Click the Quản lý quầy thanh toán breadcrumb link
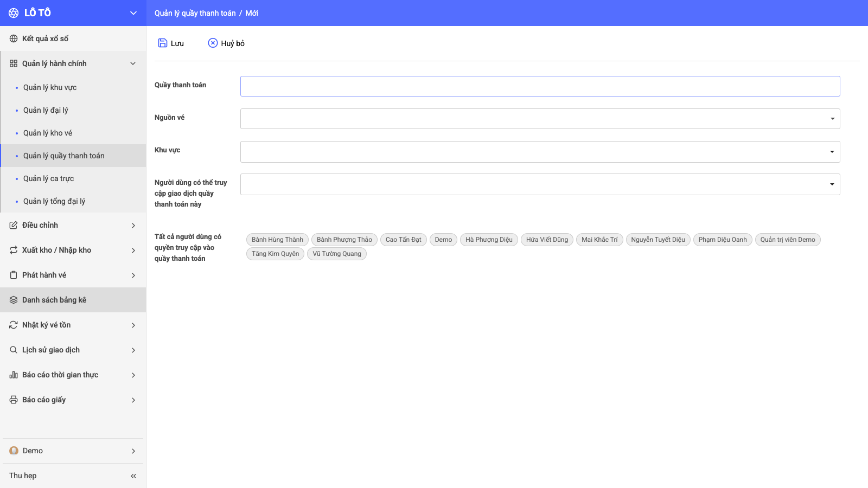This screenshot has width=868, height=488. point(195,13)
